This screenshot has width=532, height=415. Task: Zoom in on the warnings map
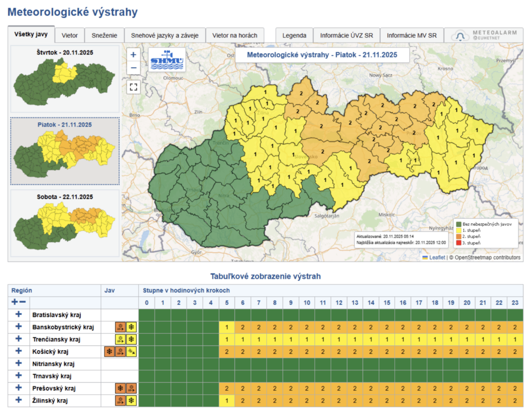click(x=134, y=55)
